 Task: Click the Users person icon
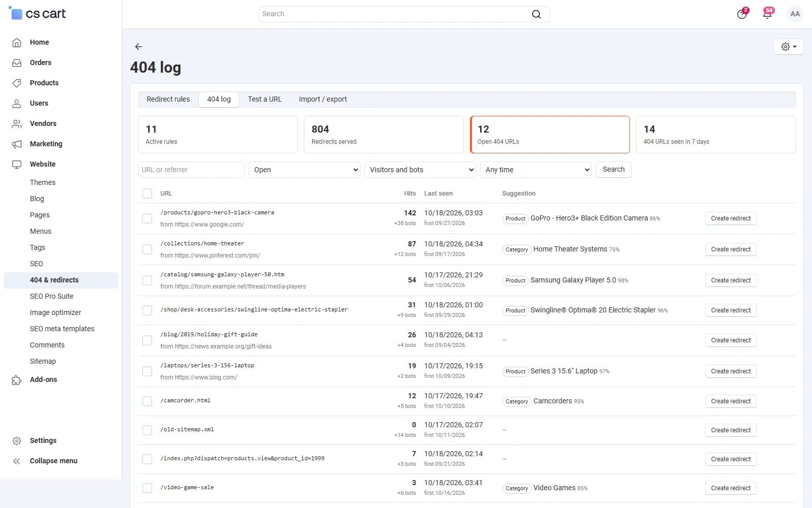pyautogui.click(x=17, y=104)
